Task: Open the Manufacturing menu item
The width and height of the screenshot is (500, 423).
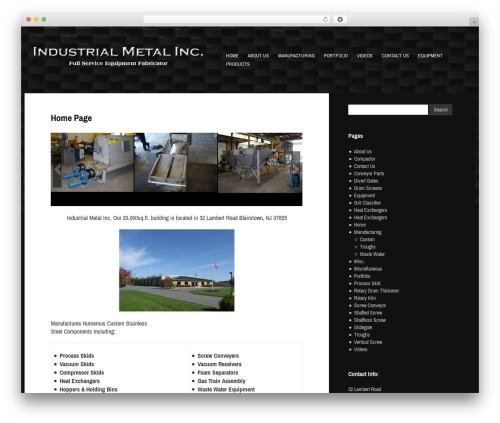Action: 296,56
